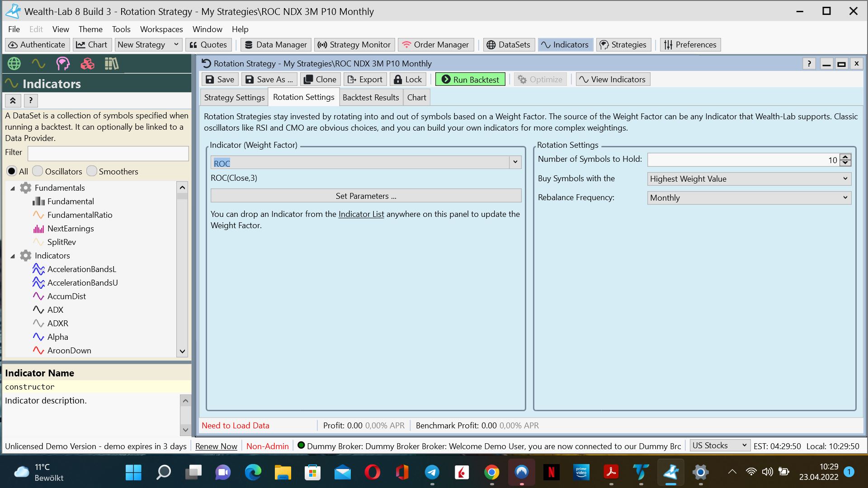This screenshot has height=488, width=868.
Task: Decrease Number of Symbols to Hold
Action: click(845, 163)
